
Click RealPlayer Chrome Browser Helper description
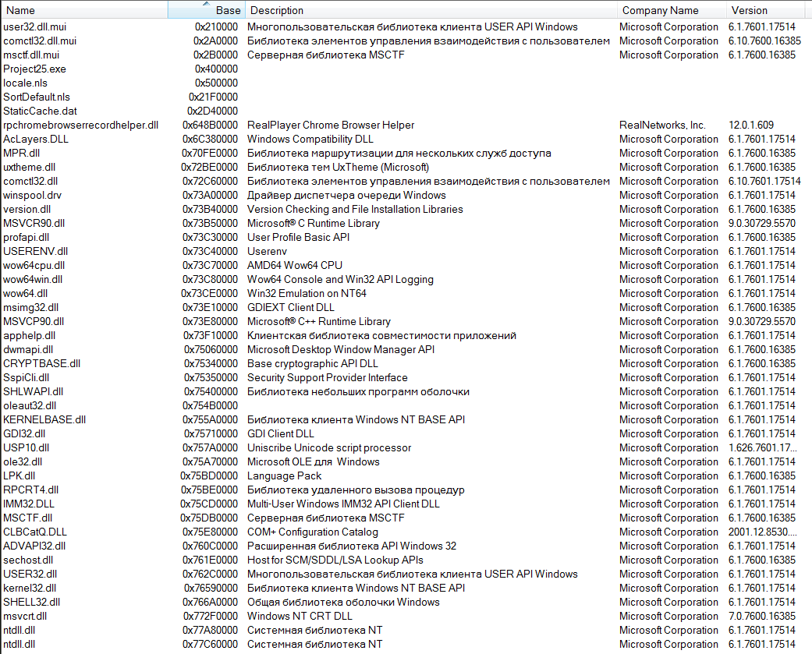click(331, 125)
